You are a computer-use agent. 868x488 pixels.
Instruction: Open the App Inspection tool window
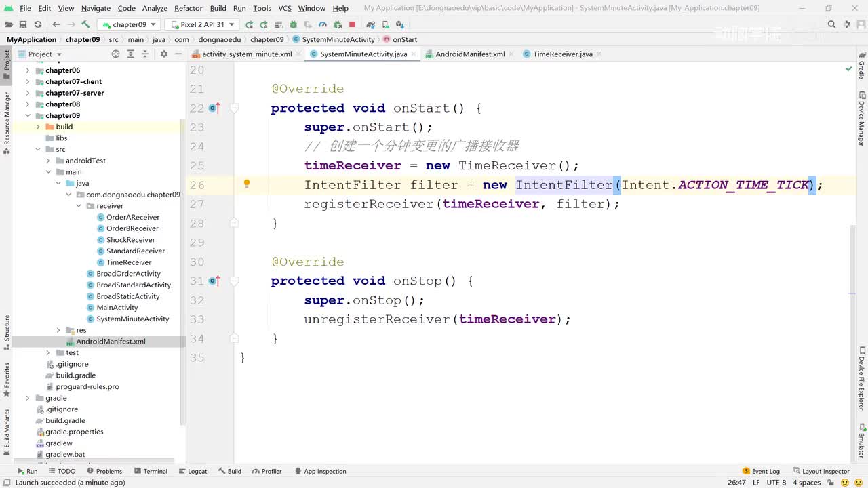click(x=320, y=471)
